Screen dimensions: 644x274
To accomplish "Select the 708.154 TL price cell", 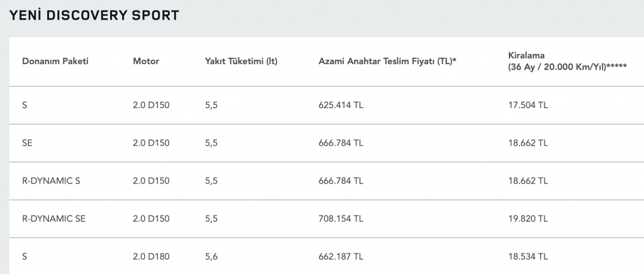I will [340, 219].
